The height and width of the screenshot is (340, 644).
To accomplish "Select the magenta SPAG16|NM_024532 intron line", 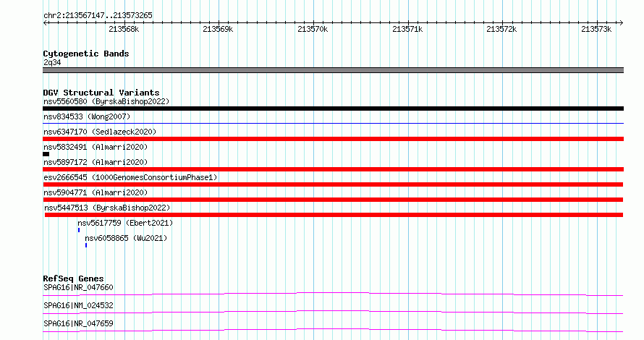I will [333, 312].
